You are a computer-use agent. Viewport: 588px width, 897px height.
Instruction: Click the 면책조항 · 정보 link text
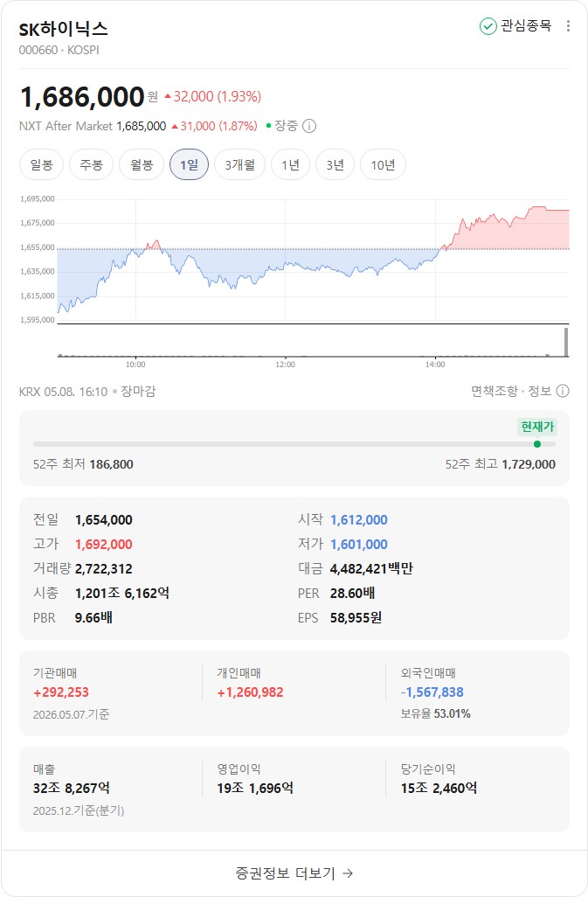click(511, 391)
